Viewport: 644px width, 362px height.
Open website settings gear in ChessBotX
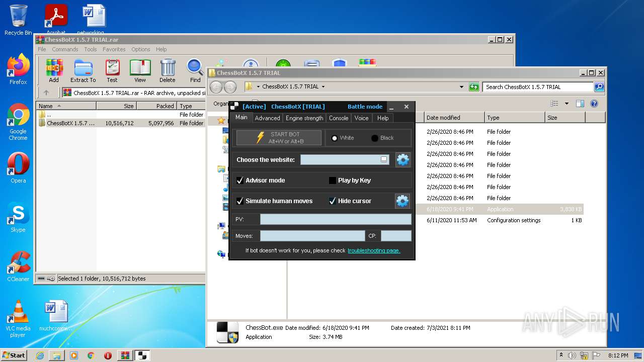(x=403, y=160)
